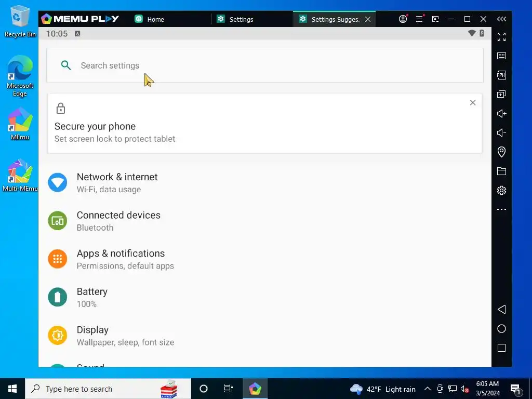The height and width of the screenshot is (399, 532).
Task: Dismiss the Secure your phone card
Action: click(x=473, y=102)
